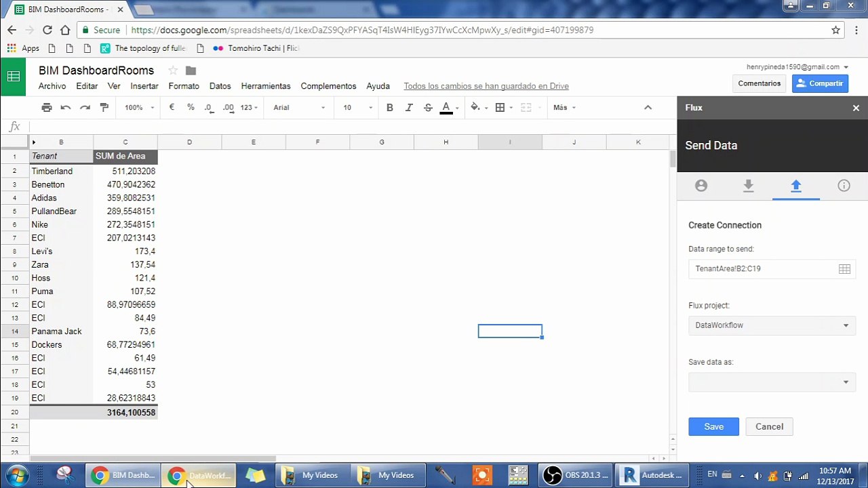The height and width of the screenshot is (488, 868).
Task: Open the Autodesk Revit taskbar item
Action: 652,475
